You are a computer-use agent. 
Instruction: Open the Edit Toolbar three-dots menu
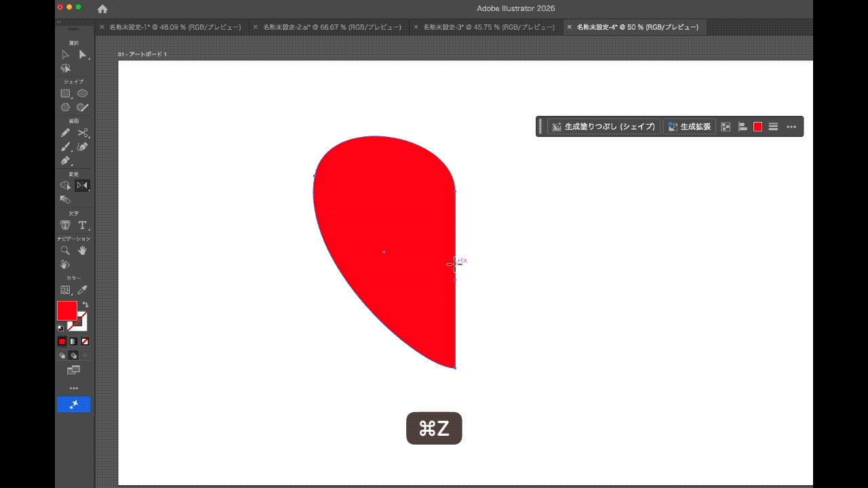(x=74, y=388)
